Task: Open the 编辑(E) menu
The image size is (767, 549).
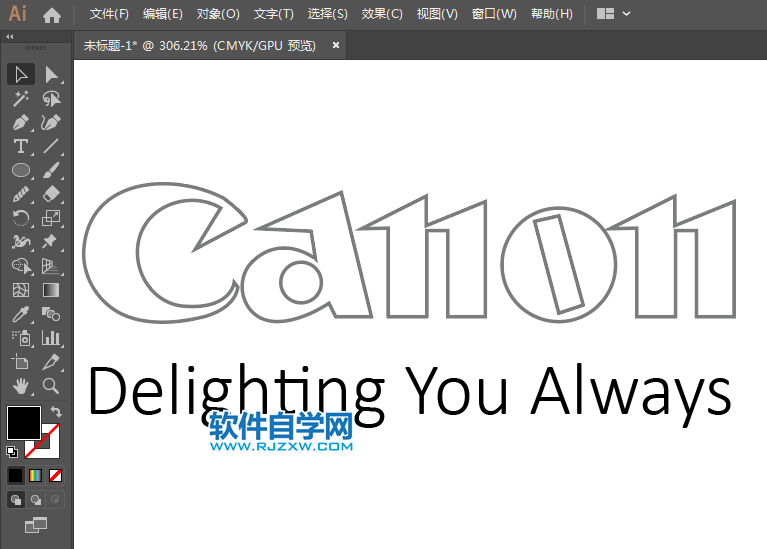Action: click(x=162, y=14)
